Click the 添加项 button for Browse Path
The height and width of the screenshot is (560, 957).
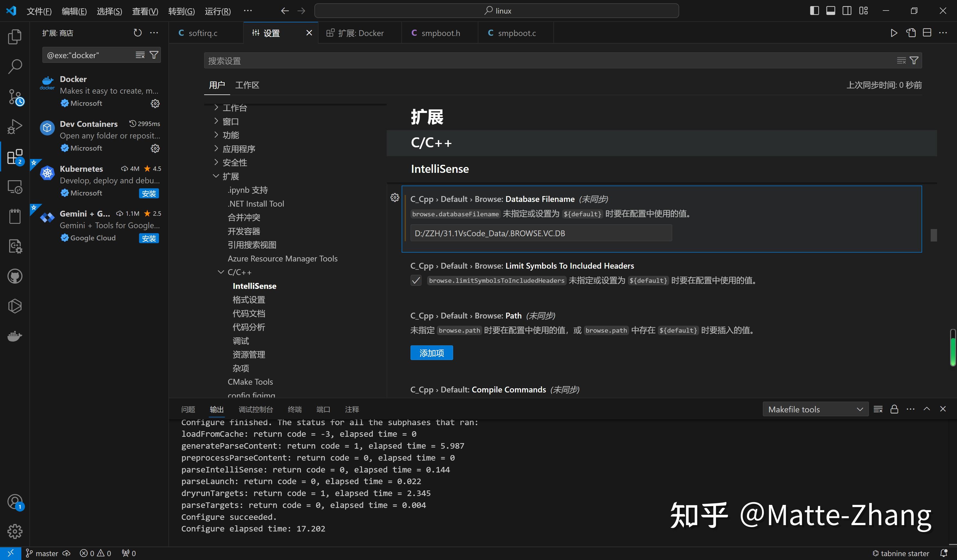point(431,353)
